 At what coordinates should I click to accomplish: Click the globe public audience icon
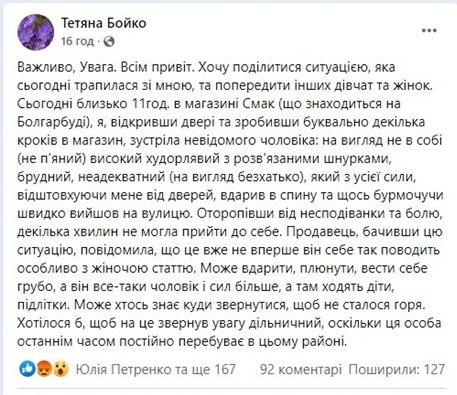point(109,42)
